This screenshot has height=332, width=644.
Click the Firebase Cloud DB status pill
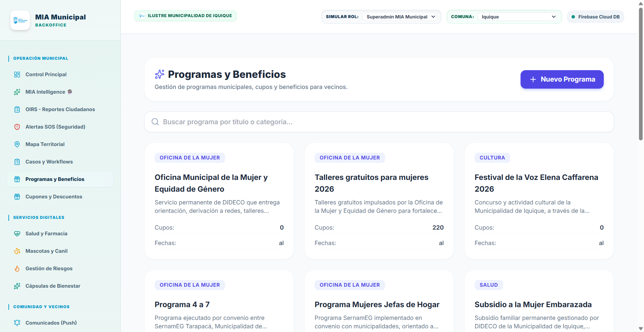click(595, 17)
